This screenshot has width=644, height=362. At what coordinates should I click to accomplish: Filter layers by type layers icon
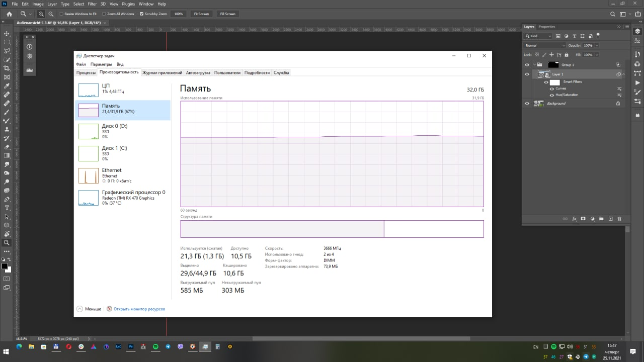575,36
